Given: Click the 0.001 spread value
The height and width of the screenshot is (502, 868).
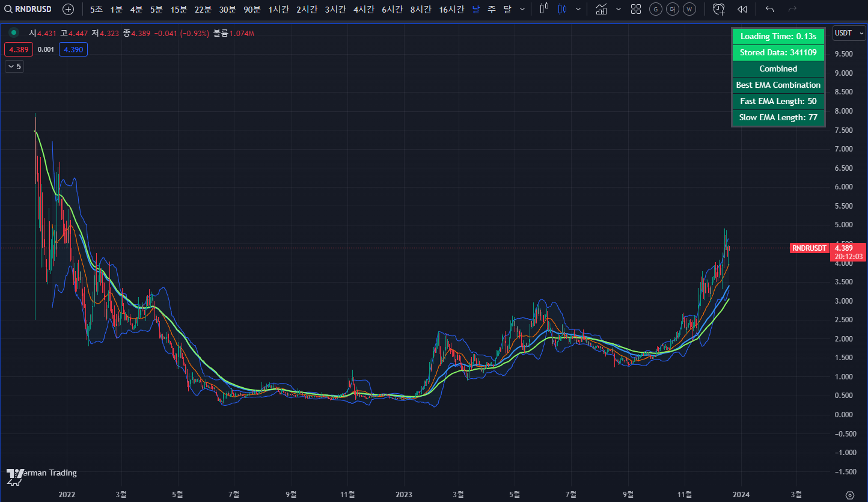Looking at the screenshot, I should tap(46, 49).
